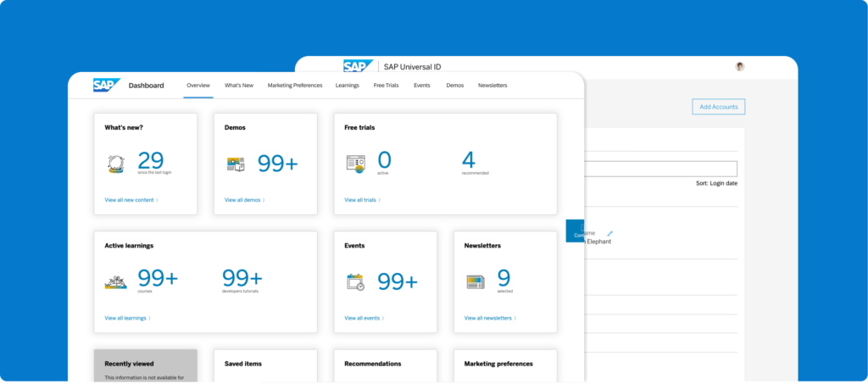Click the Active learnings ship icon
Viewport: 868px width, 384px height.
pos(116,282)
